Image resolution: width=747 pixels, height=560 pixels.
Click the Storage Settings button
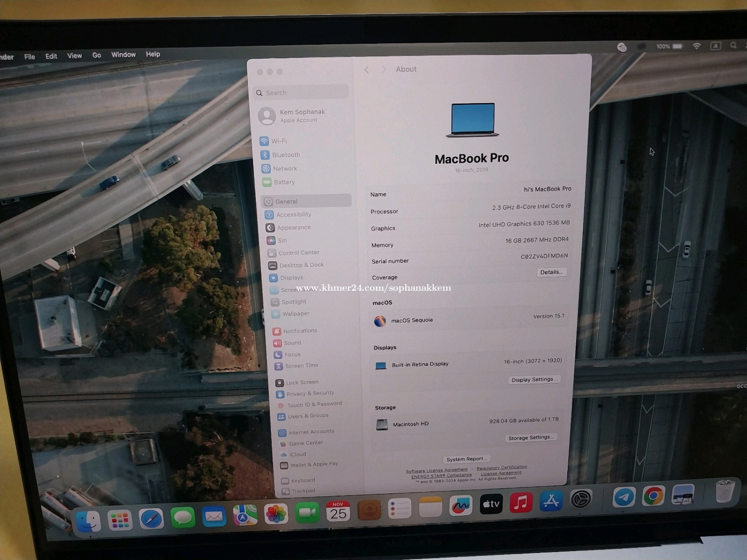click(x=530, y=438)
